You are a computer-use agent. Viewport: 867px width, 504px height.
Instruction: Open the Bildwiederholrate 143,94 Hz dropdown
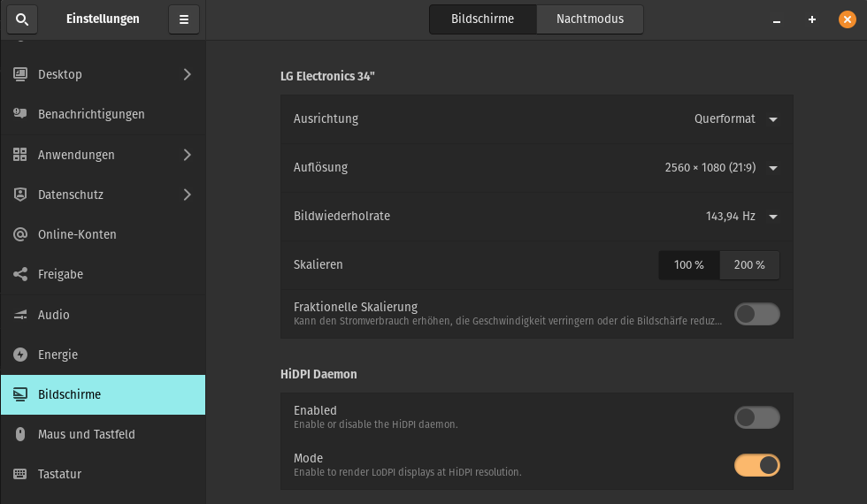(x=741, y=216)
